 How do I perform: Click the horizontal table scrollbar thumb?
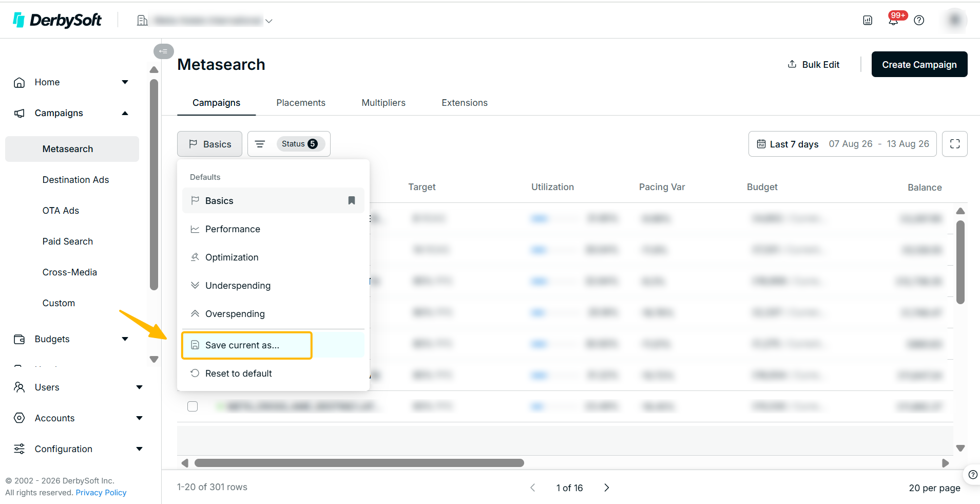pos(359,463)
